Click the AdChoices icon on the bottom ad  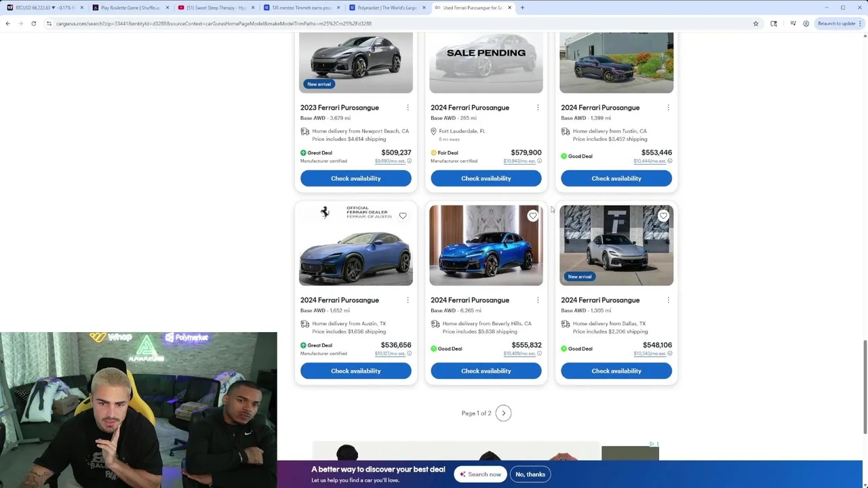coord(654,445)
